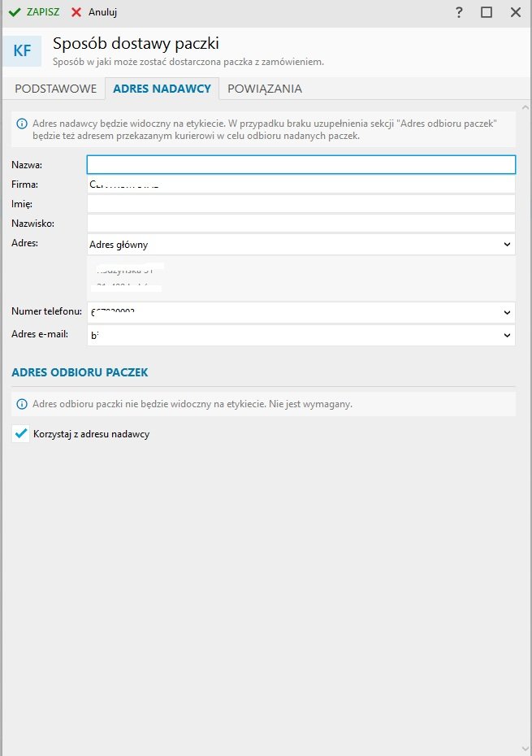Click info icon in Adres odbioru notice
Viewport: 532px width, 756px height.
coord(21,404)
